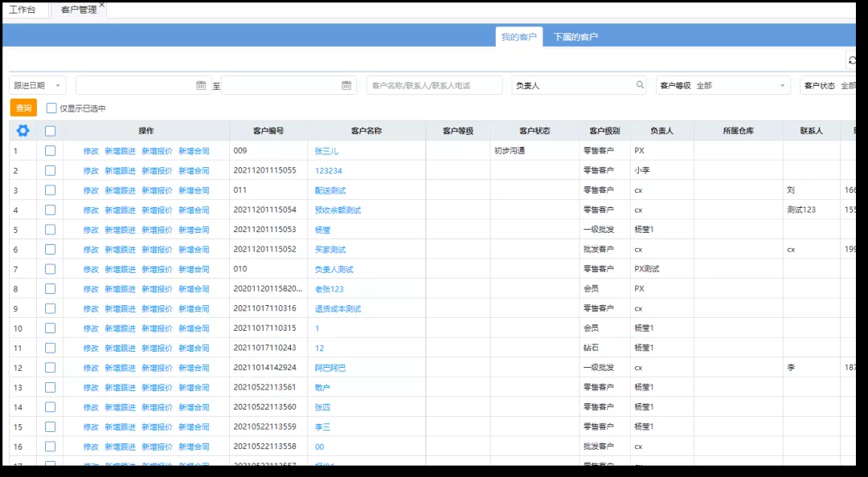Click 修改 for customer 买家测试
Viewport: 868px width, 477px height.
tap(91, 250)
